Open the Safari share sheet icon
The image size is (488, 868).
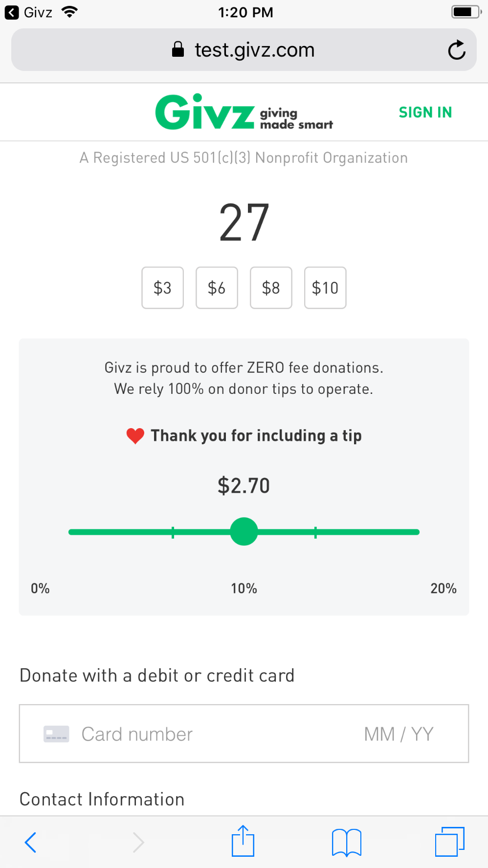[x=243, y=841]
